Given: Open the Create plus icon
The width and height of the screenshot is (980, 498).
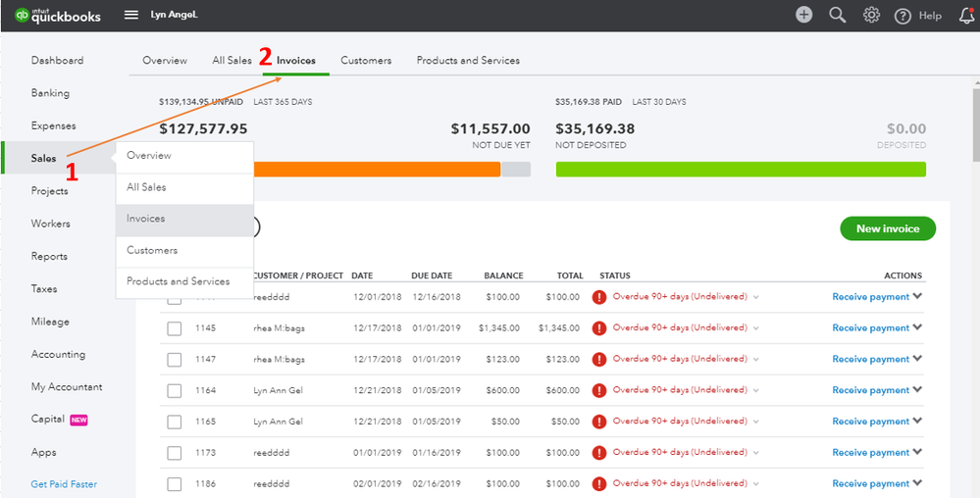Looking at the screenshot, I should [x=803, y=16].
